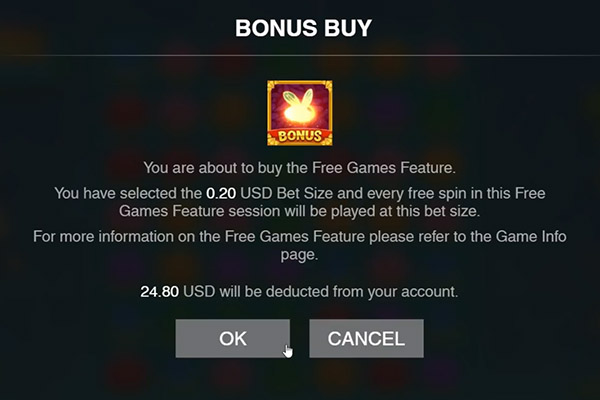
Task: Confirm the bonus purchase with OK
Action: click(233, 339)
